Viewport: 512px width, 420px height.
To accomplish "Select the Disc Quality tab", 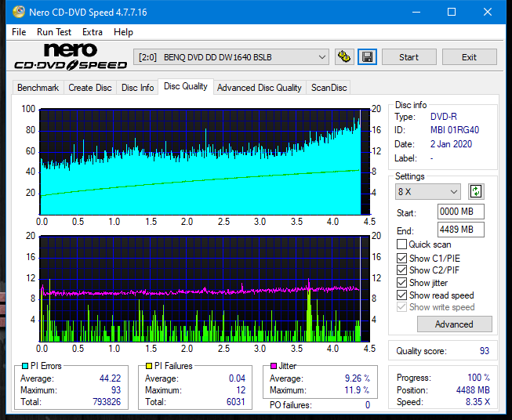I will (x=186, y=86).
